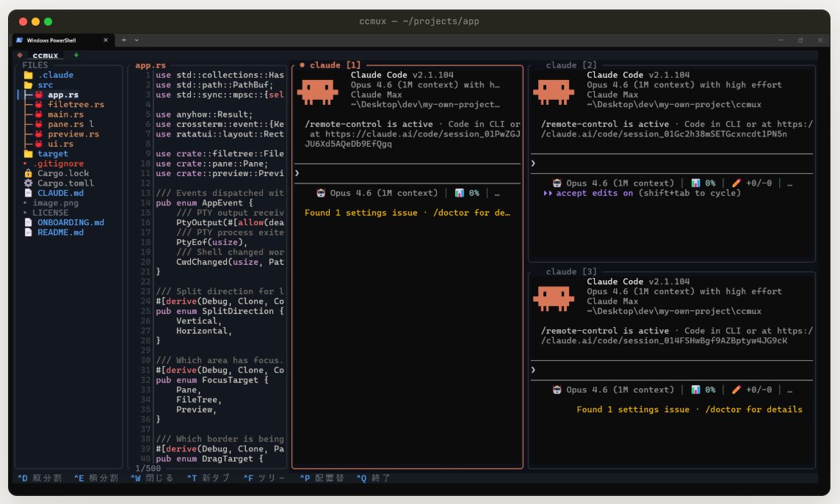
Task: Click the document icon next to ONBOARDING.md
Action: pyautogui.click(x=29, y=222)
